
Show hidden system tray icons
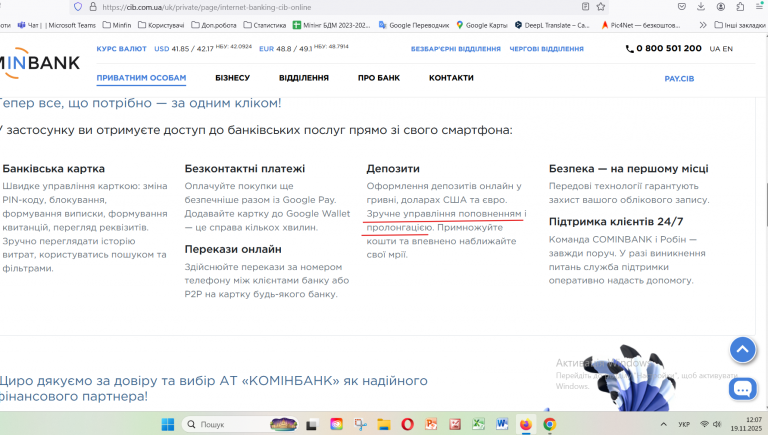pyautogui.click(x=663, y=424)
